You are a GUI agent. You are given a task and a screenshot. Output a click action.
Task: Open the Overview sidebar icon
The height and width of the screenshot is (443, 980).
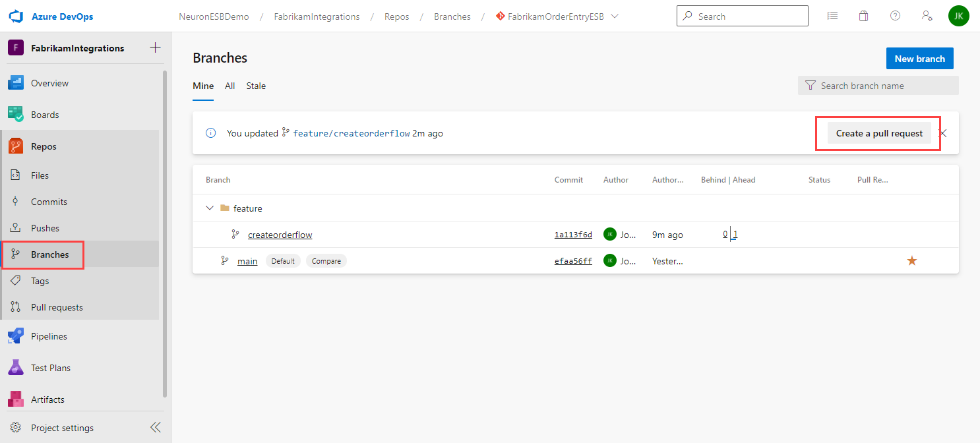coord(16,83)
